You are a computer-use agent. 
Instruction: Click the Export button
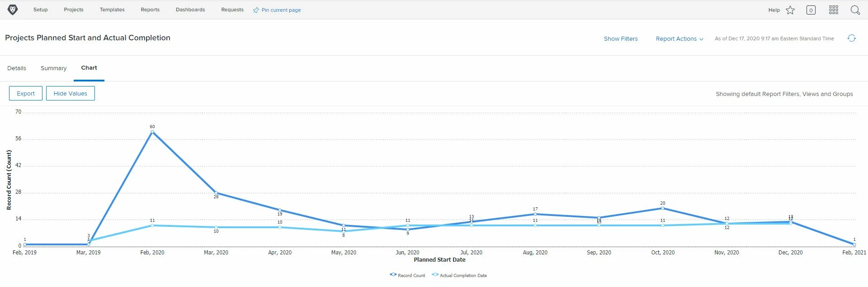(x=26, y=93)
